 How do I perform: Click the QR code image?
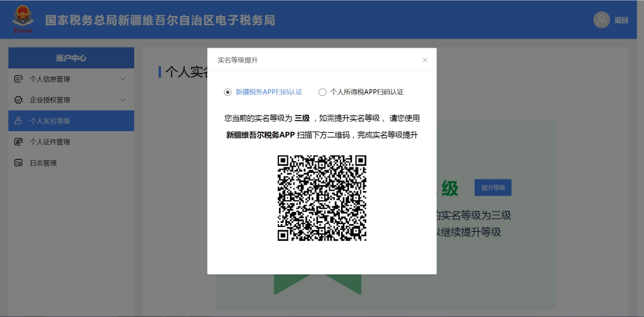(322, 197)
